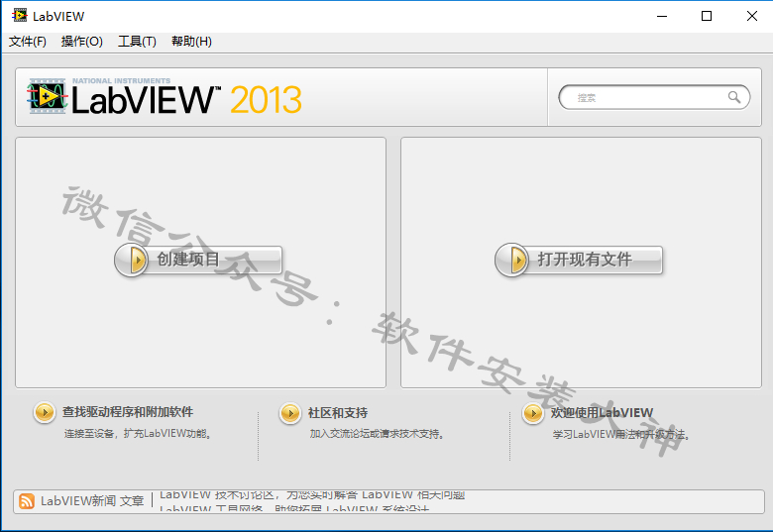Click the LabVIEW新闻 label
The height and width of the screenshot is (532, 773).
[x=78, y=501]
